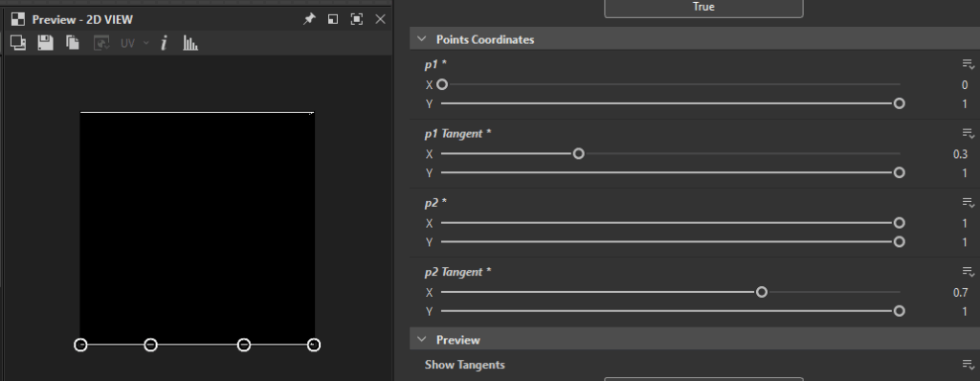Screen dimensions: 980x381
Task: Show the histogram icon
Action: [x=190, y=42]
